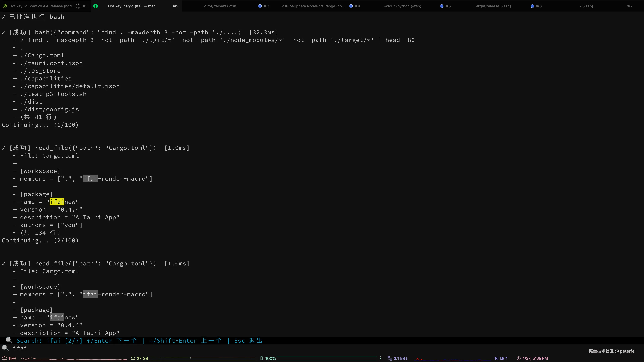644x362 pixels.
Task: Open the KubeSphere NodePort Range tab
Action: [314, 6]
